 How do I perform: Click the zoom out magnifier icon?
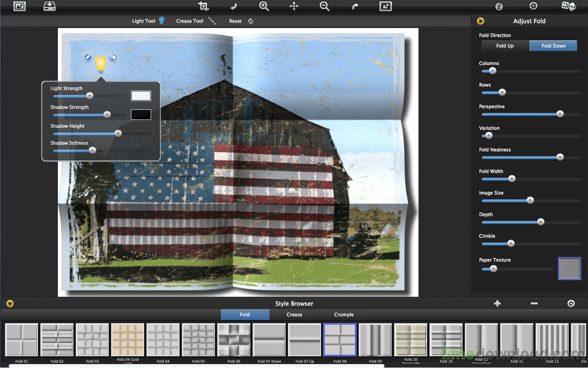324,6
